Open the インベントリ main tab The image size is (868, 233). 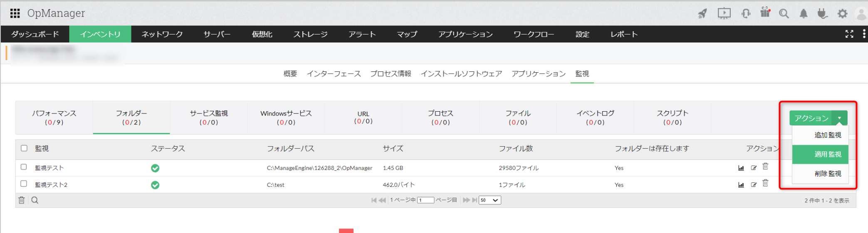pyautogui.click(x=100, y=34)
